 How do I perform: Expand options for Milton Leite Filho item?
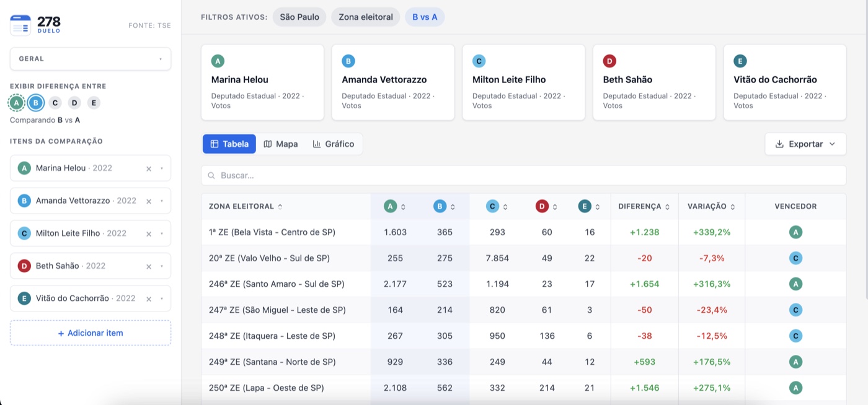coord(162,233)
